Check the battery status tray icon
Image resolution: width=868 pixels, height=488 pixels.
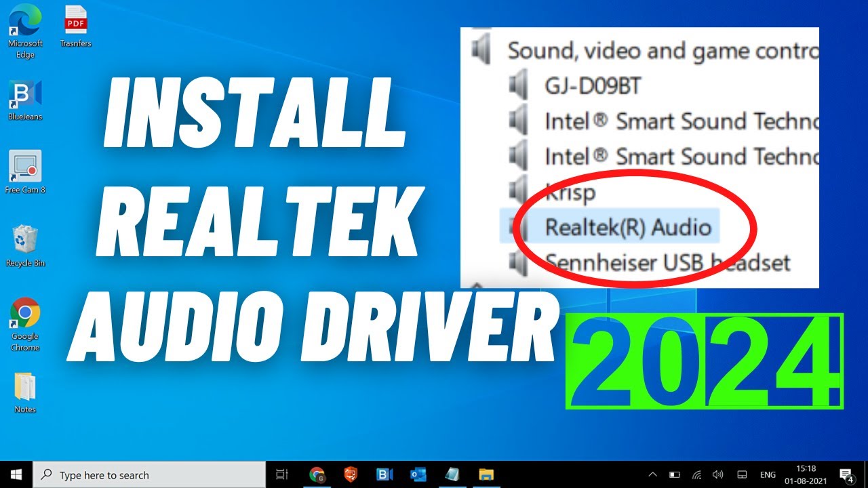tap(675, 474)
